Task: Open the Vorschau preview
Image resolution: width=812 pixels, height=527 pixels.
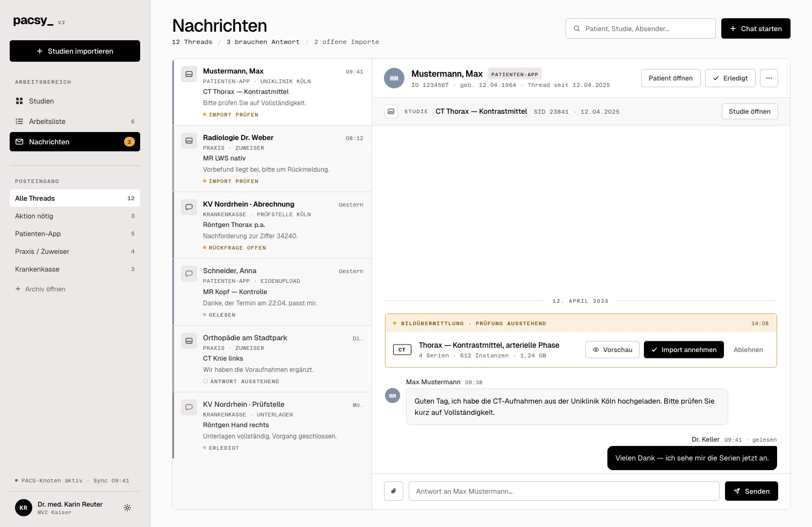Action: pyautogui.click(x=613, y=350)
